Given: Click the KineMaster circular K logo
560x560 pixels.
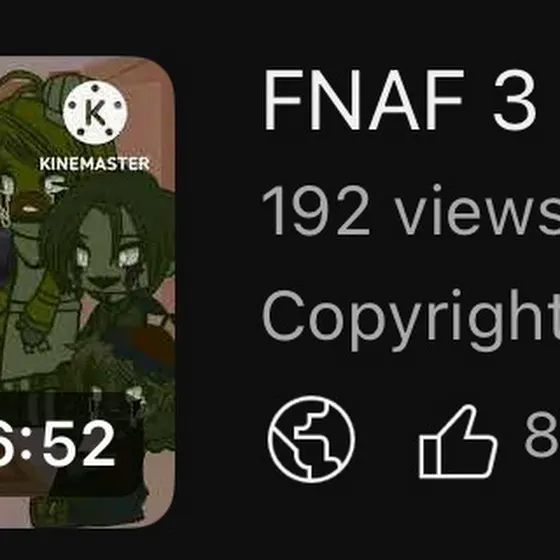Looking at the screenshot, I should click(95, 112).
